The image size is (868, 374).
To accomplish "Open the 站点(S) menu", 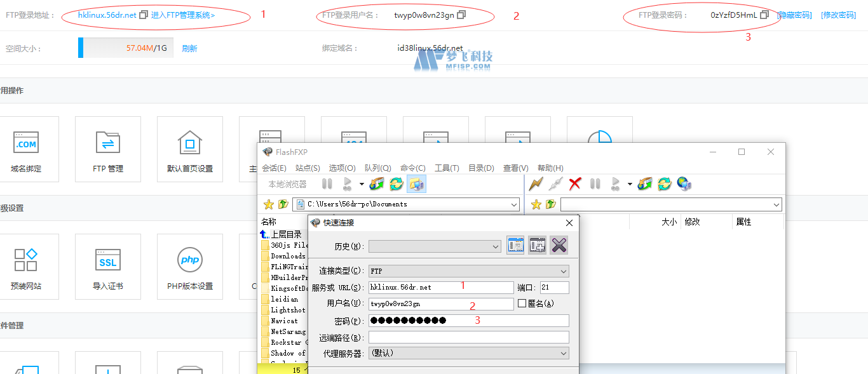I will click(308, 168).
